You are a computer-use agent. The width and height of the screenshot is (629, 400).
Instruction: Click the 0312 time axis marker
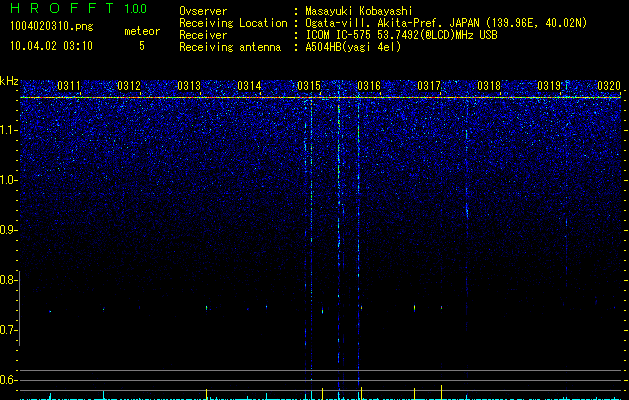point(129,86)
